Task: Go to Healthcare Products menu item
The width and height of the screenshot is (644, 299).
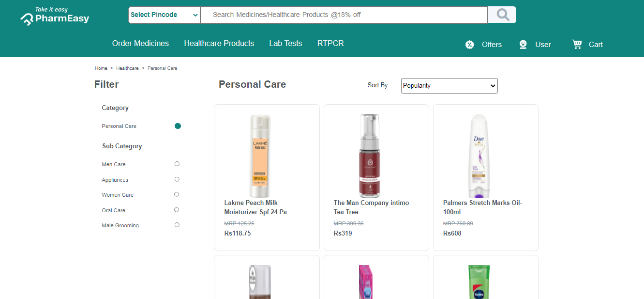Action: tap(219, 43)
